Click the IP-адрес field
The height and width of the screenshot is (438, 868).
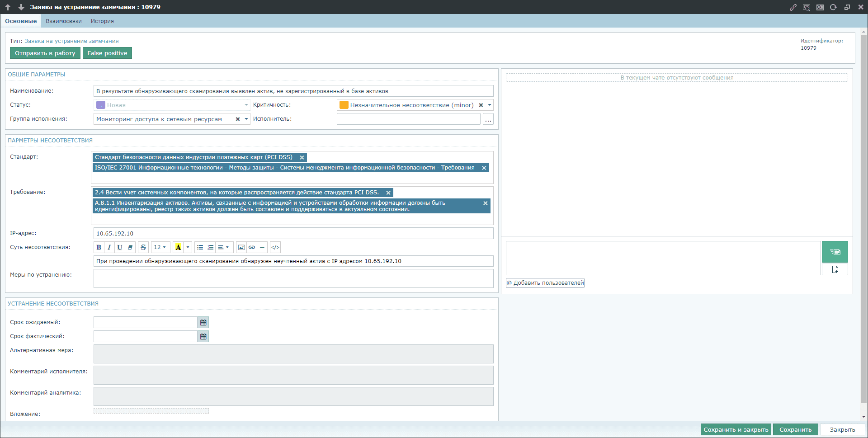coord(293,234)
